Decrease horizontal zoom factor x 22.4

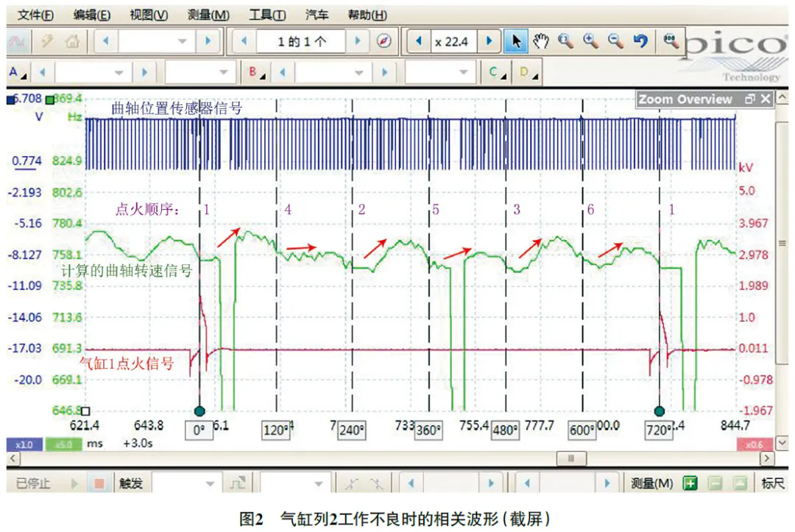(x=419, y=41)
